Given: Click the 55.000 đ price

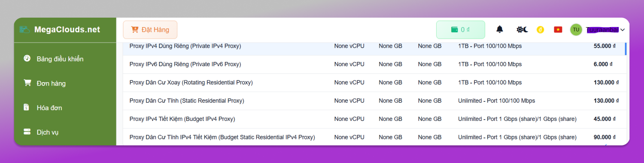Looking at the screenshot, I should (605, 46).
